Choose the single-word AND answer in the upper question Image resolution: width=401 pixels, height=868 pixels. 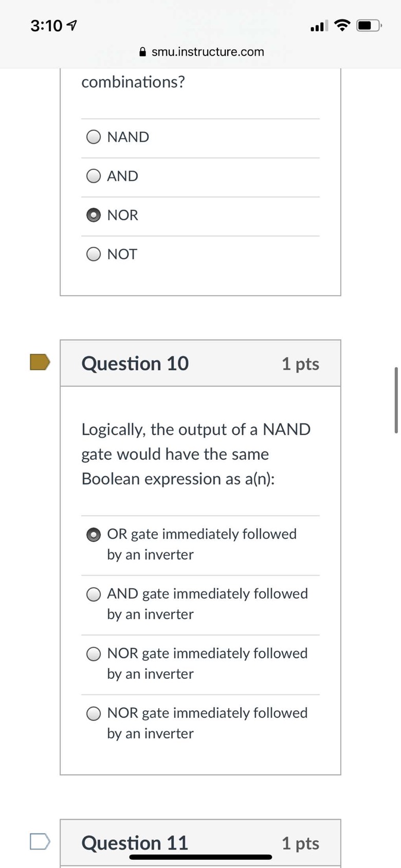point(94,176)
